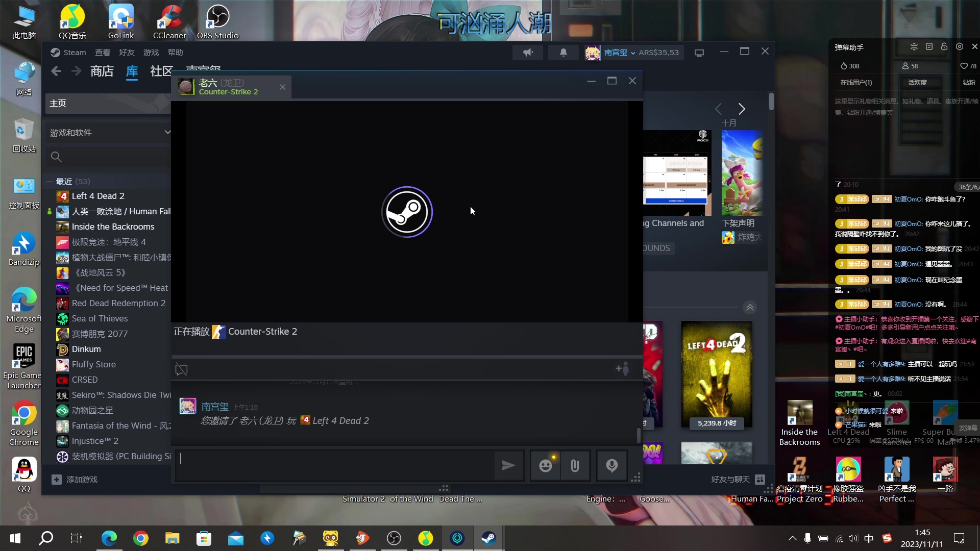980x551 pixels.
Task: Open the 查看 menu
Action: 102,53
